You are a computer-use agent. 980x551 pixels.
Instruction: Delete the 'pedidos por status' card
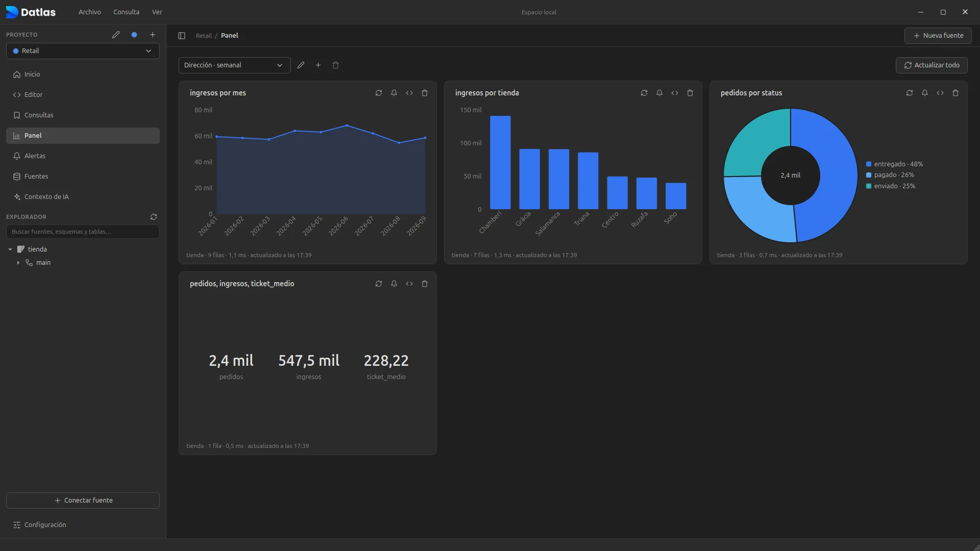pyautogui.click(x=955, y=93)
